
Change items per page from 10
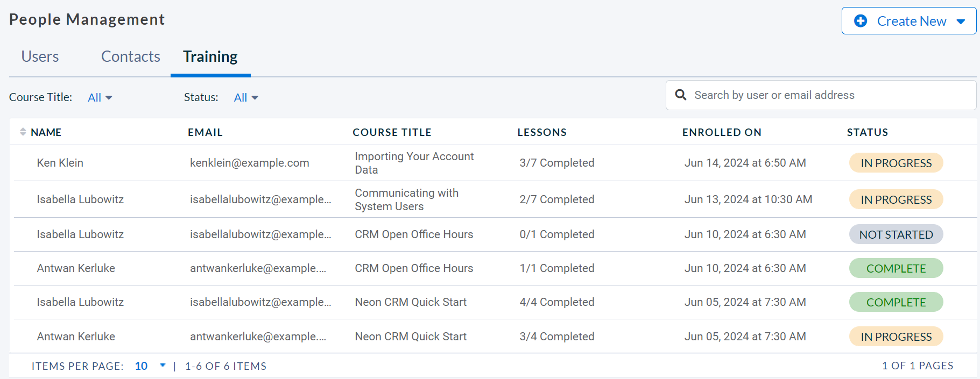pos(150,366)
